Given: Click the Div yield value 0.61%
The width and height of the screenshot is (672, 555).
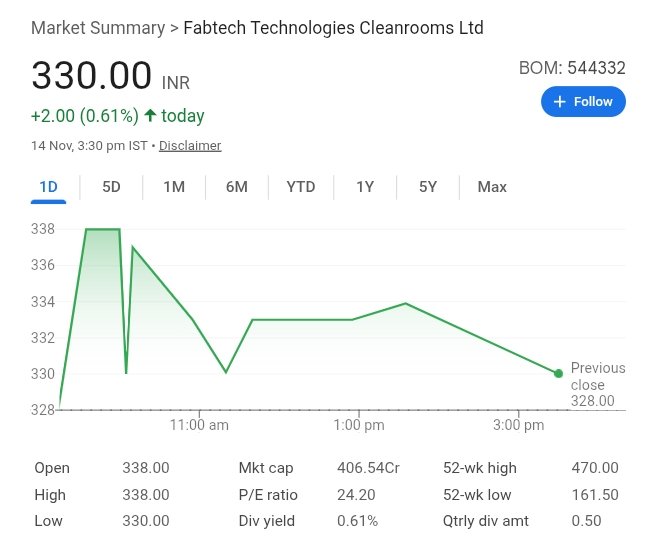Looking at the screenshot, I should (357, 521).
